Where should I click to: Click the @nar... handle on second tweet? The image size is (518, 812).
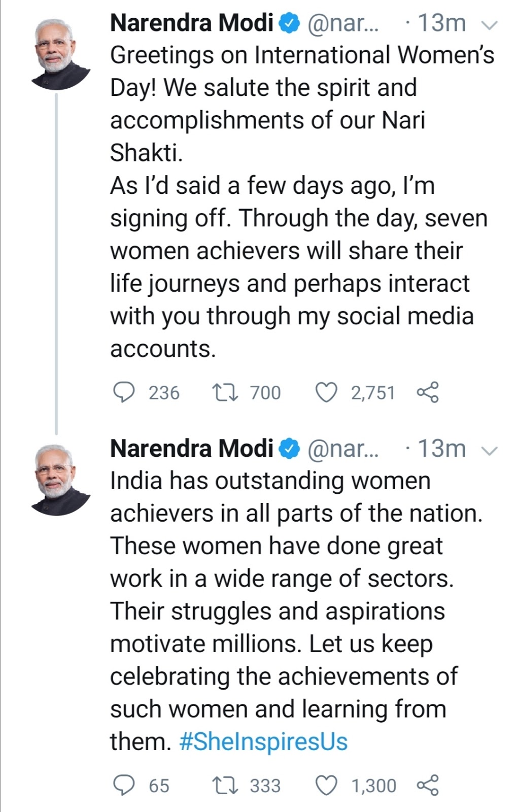[x=343, y=449]
